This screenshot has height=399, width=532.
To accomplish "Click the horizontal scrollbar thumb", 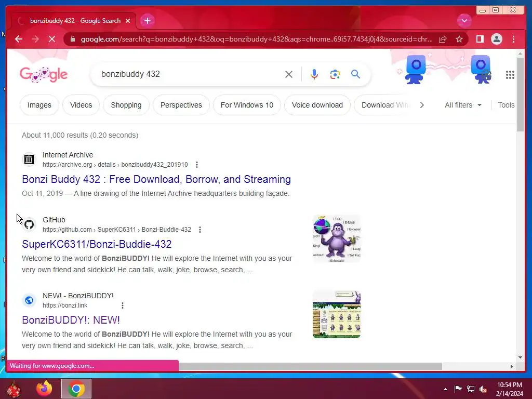I will click(x=311, y=366).
